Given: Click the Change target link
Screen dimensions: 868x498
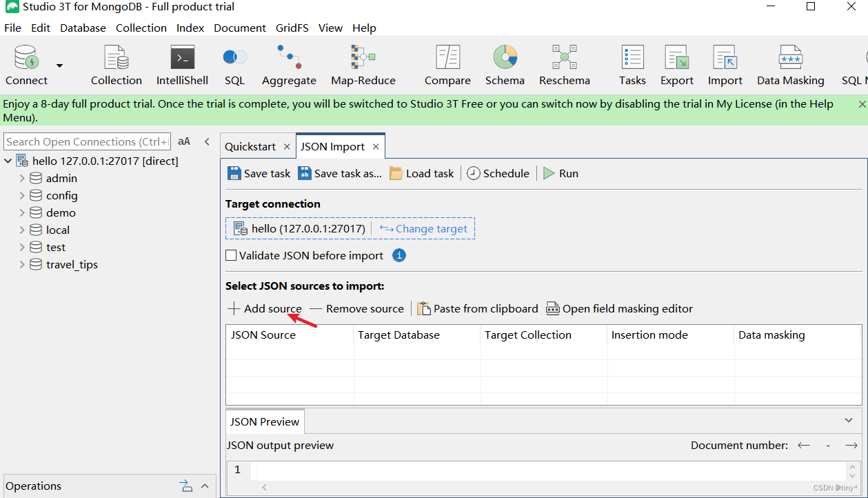Looking at the screenshot, I should (x=423, y=228).
